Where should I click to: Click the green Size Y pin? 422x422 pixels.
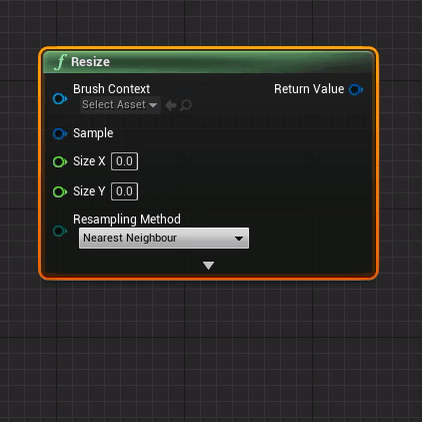[60, 192]
